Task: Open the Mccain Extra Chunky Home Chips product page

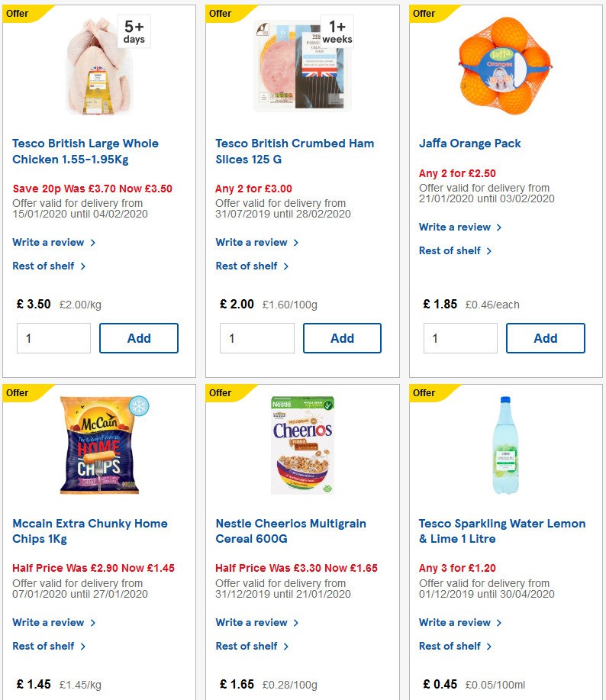Action: point(89,531)
